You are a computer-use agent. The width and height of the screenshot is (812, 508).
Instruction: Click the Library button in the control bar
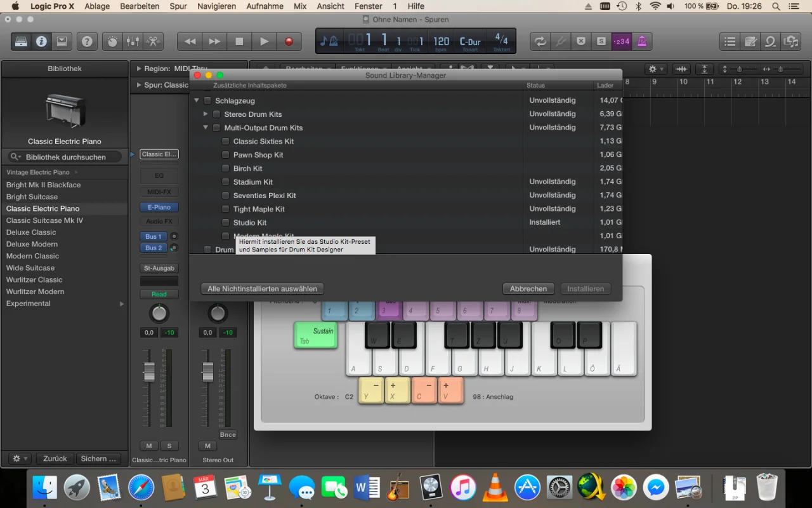pyautogui.click(x=22, y=41)
